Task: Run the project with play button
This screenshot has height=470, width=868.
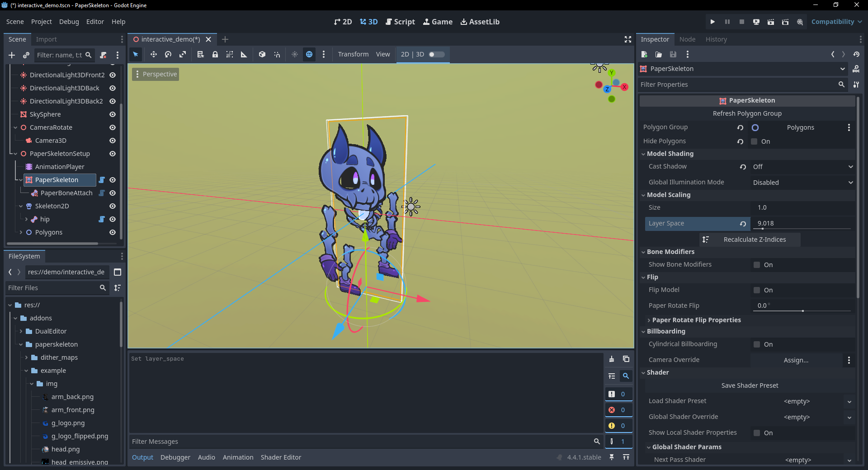Action: coord(712,22)
